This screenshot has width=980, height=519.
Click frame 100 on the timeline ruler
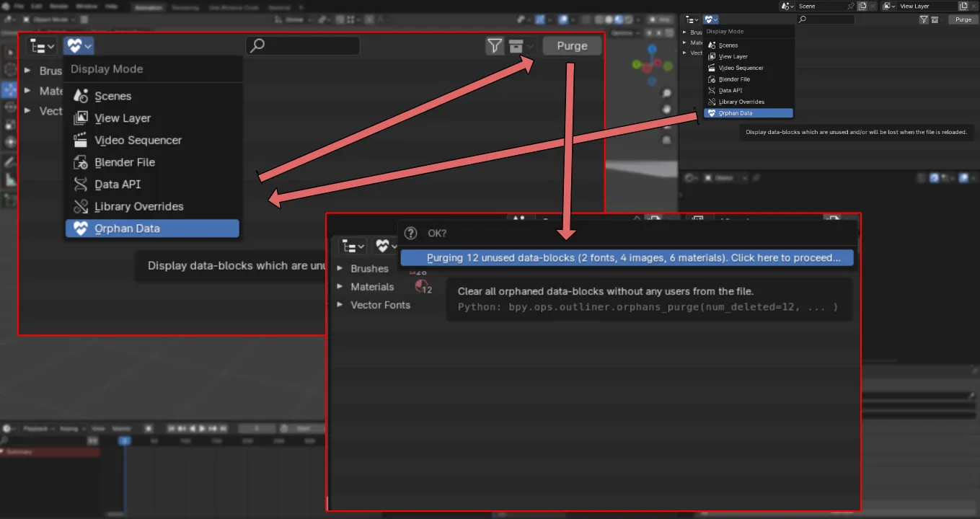186,440
